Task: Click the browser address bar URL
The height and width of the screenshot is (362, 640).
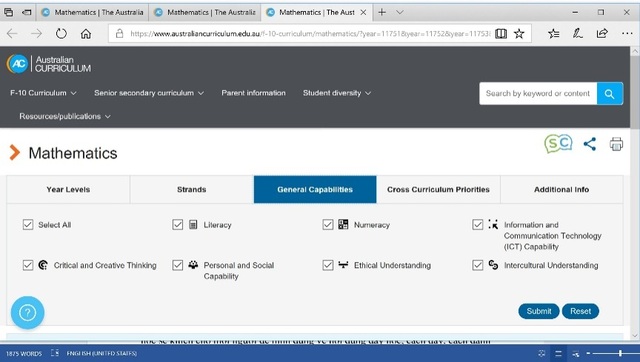Action: pyautogui.click(x=310, y=33)
